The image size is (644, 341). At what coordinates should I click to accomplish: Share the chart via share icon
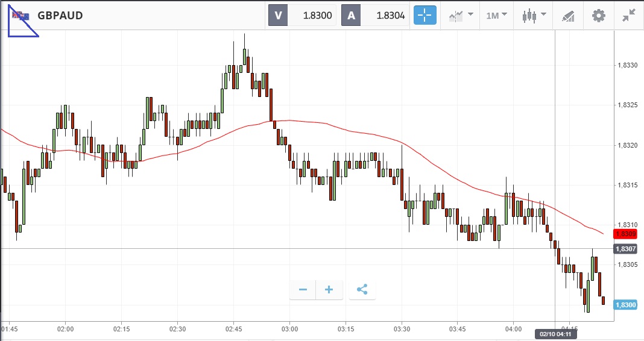(362, 290)
